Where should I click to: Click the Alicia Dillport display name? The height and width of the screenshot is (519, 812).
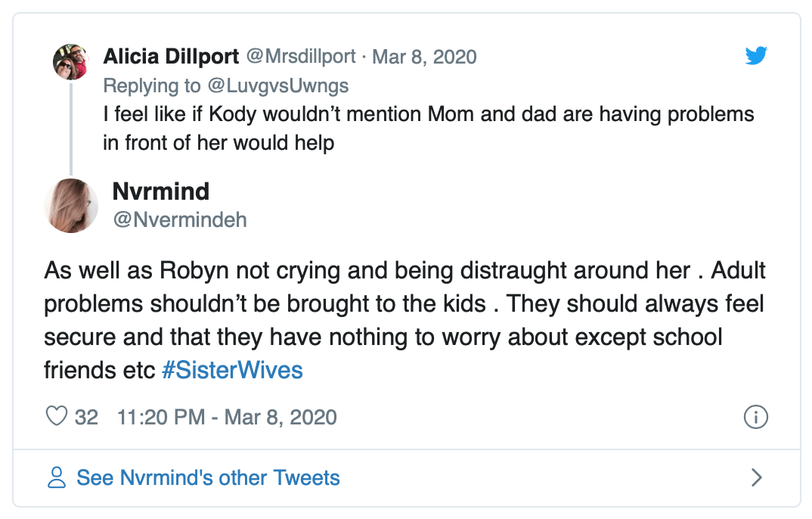(171, 57)
